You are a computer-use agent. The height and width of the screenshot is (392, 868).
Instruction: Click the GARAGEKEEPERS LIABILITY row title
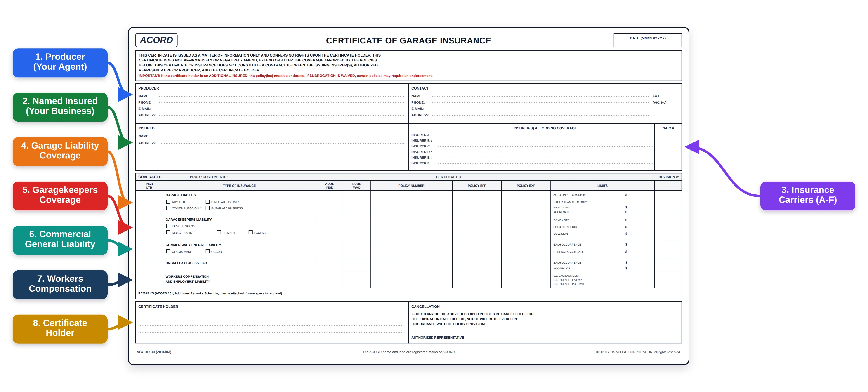tap(189, 220)
